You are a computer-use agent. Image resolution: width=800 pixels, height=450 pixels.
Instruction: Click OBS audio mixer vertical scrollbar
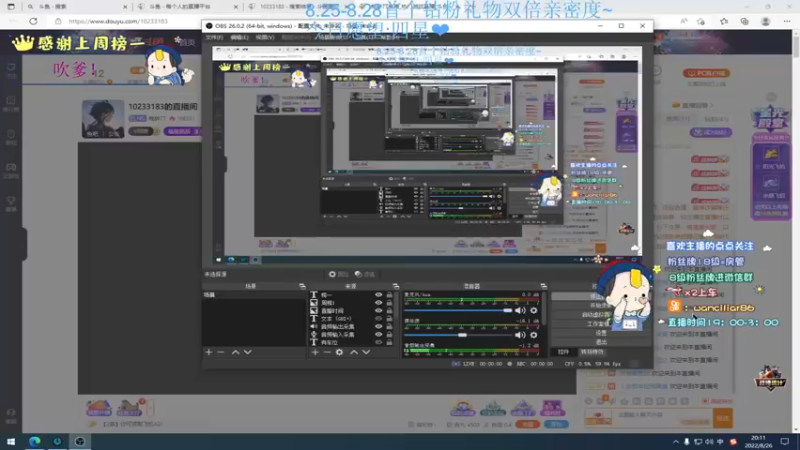(544, 309)
